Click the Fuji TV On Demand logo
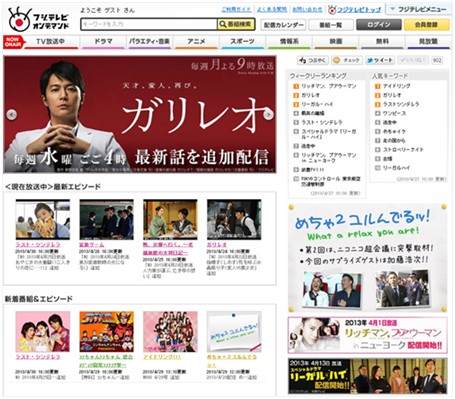The width and height of the screenshot is (455, 399). coord(38,19)
